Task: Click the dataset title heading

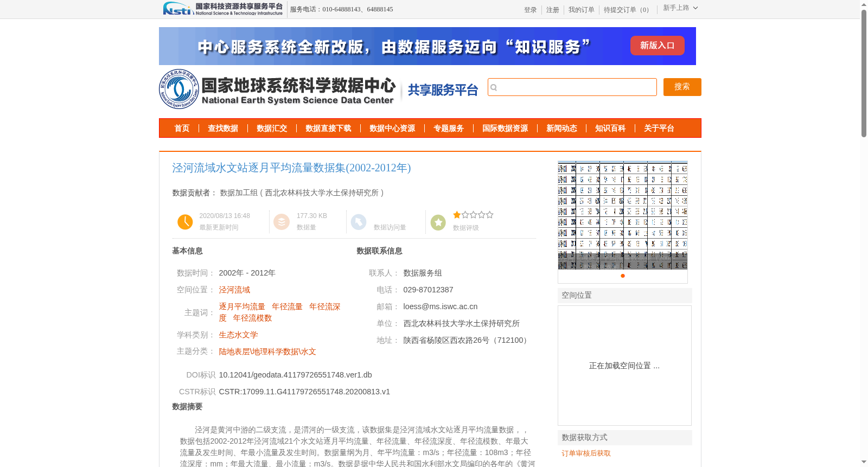Action: pyautogui.click(x=291, y=168)
